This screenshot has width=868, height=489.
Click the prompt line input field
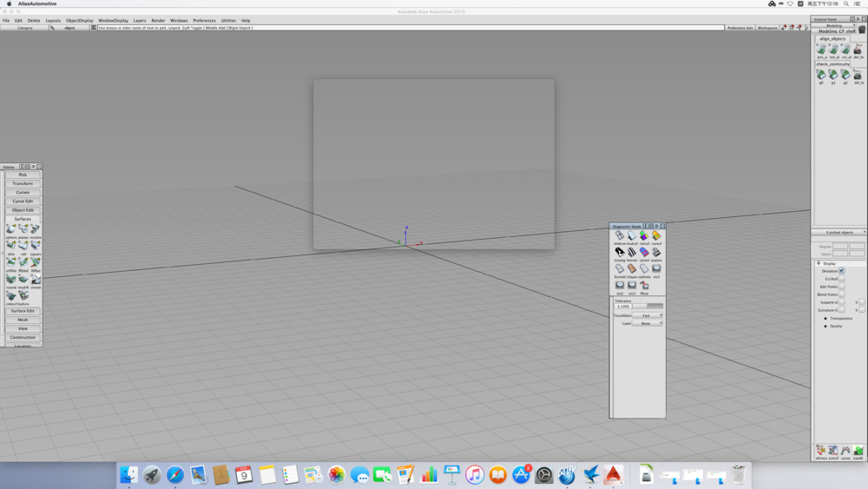411,28
